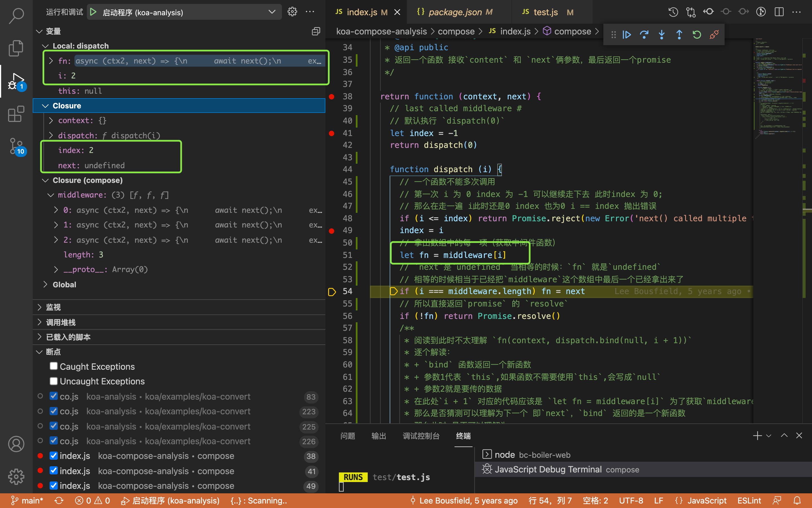Maximize the terminal panel
Viewport: 812px width, 508px height.
click(784, 436)
